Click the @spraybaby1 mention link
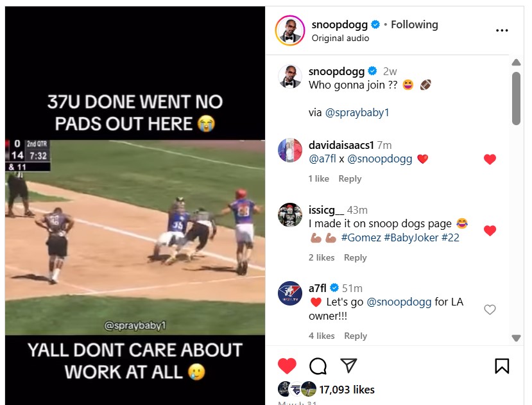The height and width of the screenshot is (405, 532). pyautogui.click(x=357, y=112)
